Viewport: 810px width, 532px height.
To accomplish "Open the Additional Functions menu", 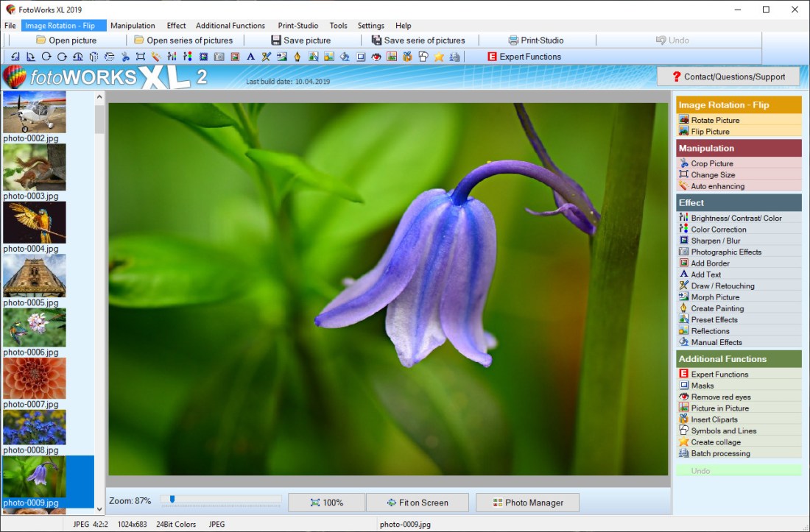I will pos(230,25).
